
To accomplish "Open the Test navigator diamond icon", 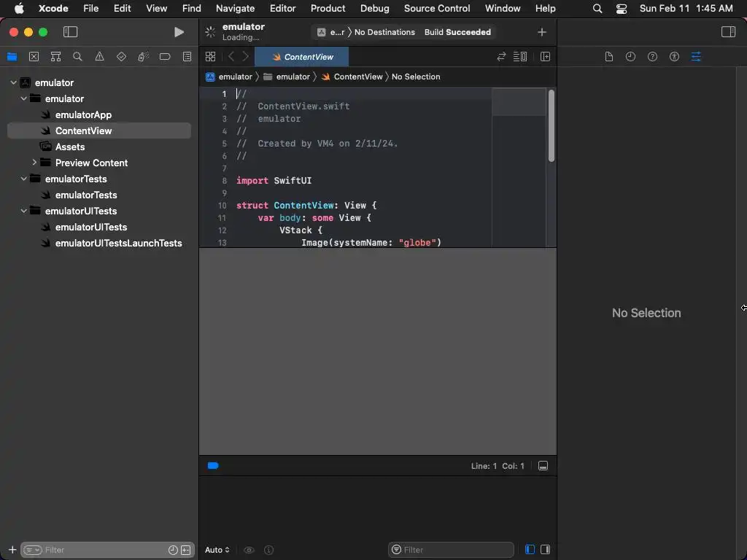I will click(121, 57).
